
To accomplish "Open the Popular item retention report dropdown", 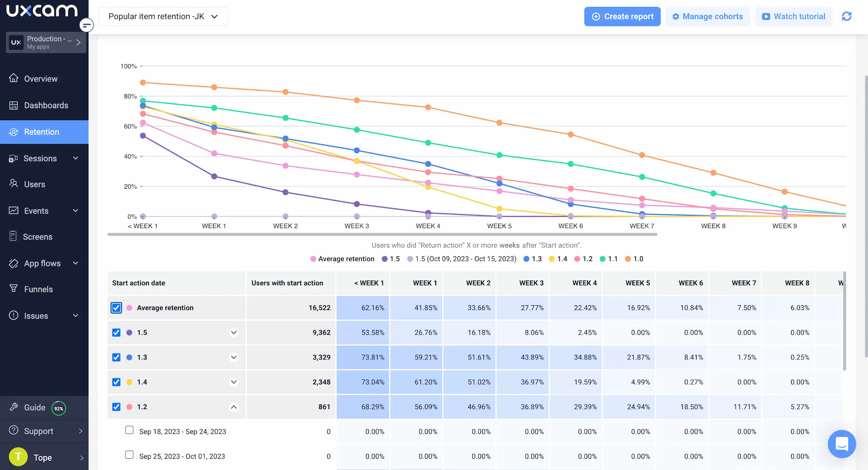I will coord(163,16).
